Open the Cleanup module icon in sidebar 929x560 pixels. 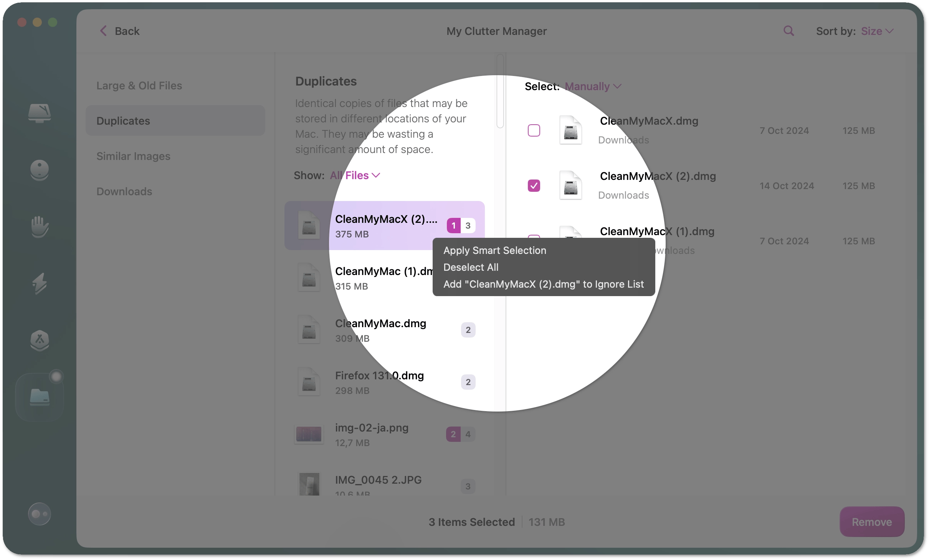point(40,170)
